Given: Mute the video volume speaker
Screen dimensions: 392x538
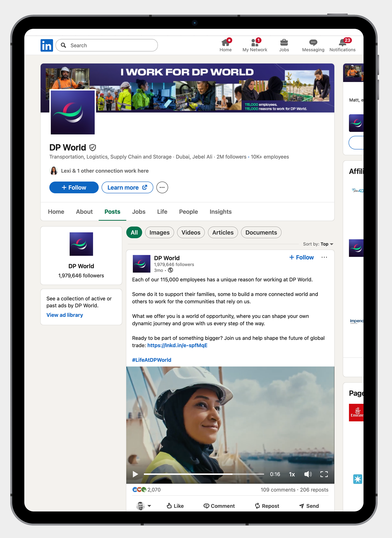Looking at the screenshot, I should tap(308, 474).
